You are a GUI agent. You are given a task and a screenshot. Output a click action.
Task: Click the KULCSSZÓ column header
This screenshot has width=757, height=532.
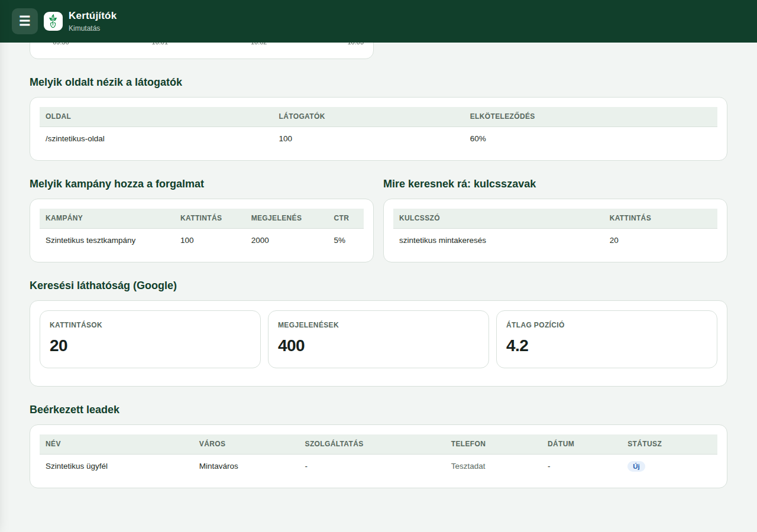coord(419,218)
